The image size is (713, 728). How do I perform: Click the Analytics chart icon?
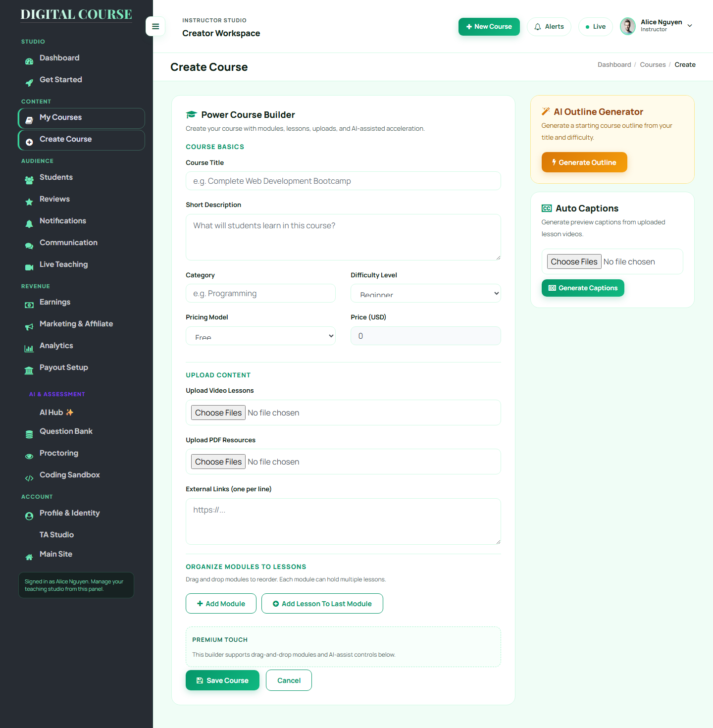click(x=29, y=349)
